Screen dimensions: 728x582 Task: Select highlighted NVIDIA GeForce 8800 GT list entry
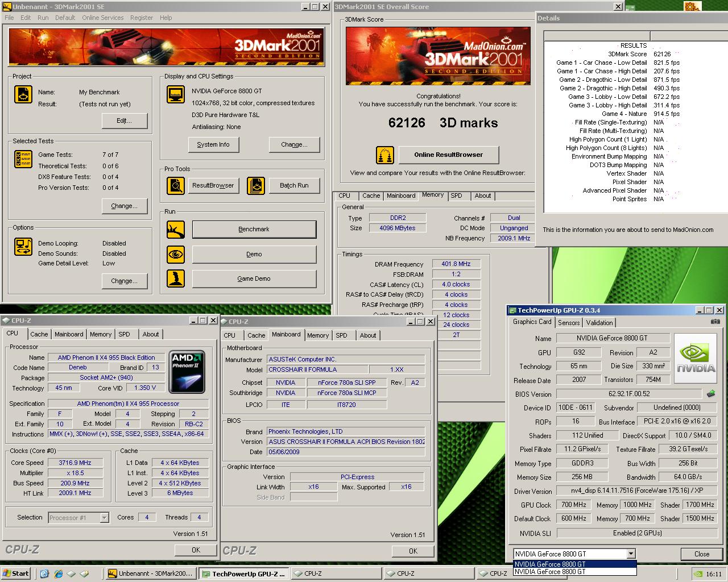coord(574,564)
